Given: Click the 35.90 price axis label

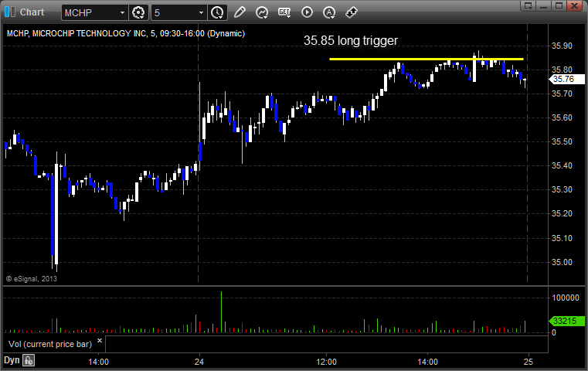Looking at the screenshot, I should (562, 46).
